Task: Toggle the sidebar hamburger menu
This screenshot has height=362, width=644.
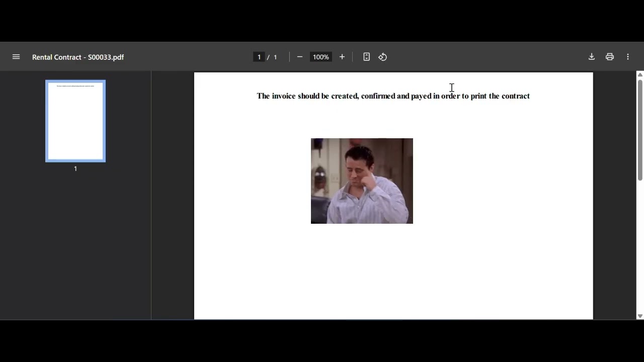Action: (x=16, y=57)
